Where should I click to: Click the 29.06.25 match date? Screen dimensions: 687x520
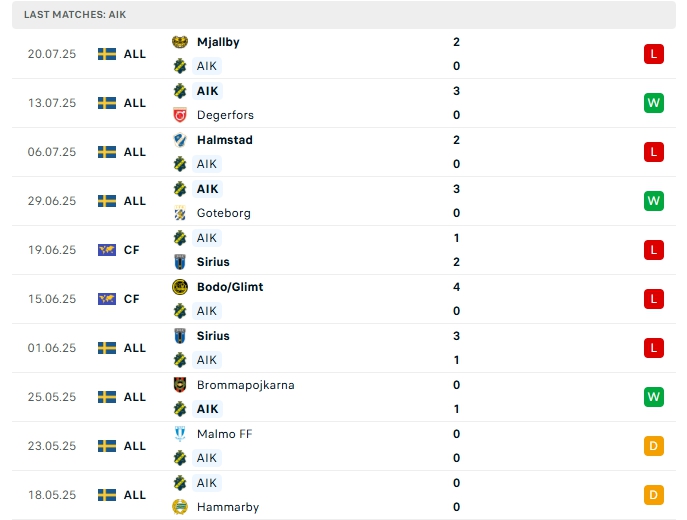pos(52,201)
